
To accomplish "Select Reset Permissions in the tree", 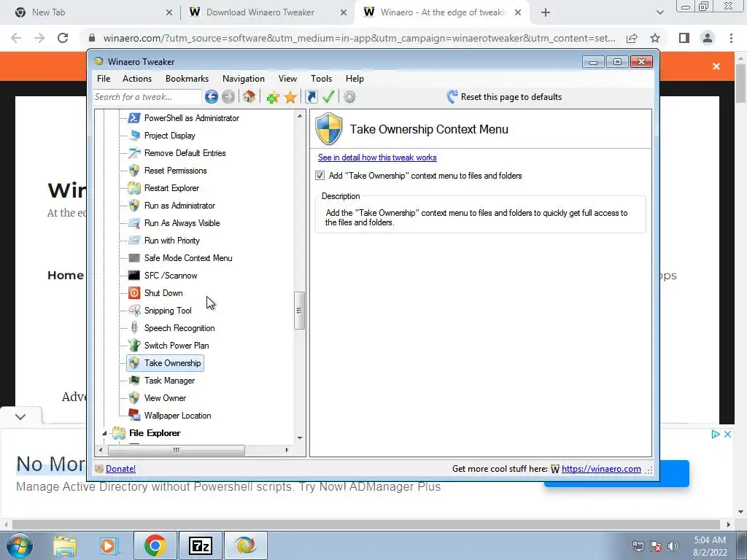I will pos(175,171).
